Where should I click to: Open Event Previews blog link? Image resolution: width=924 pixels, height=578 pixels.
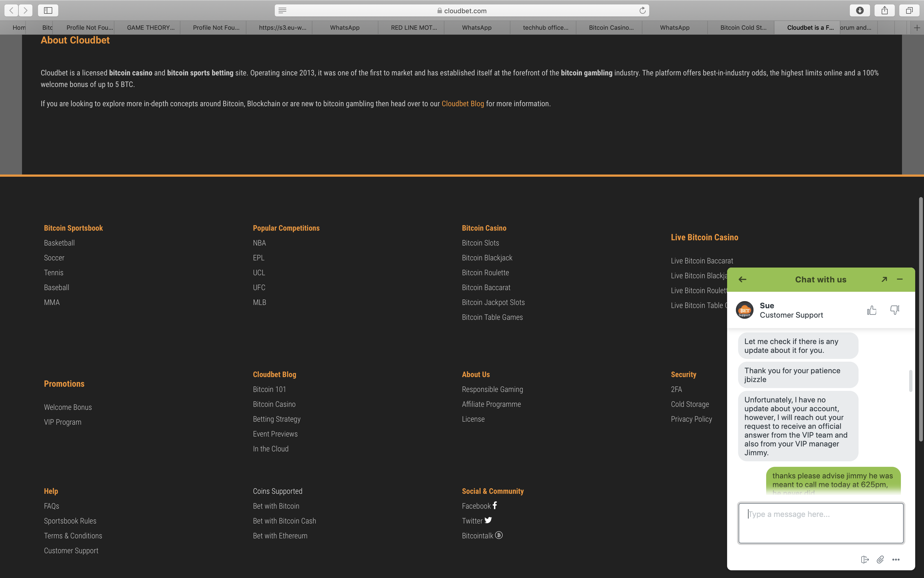click(x=275, y=434)
